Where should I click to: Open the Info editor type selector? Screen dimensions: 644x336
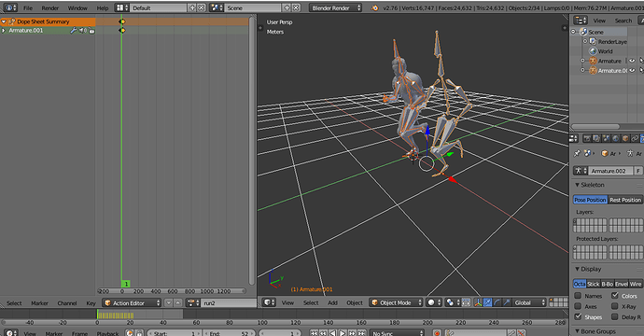[10, 7]
